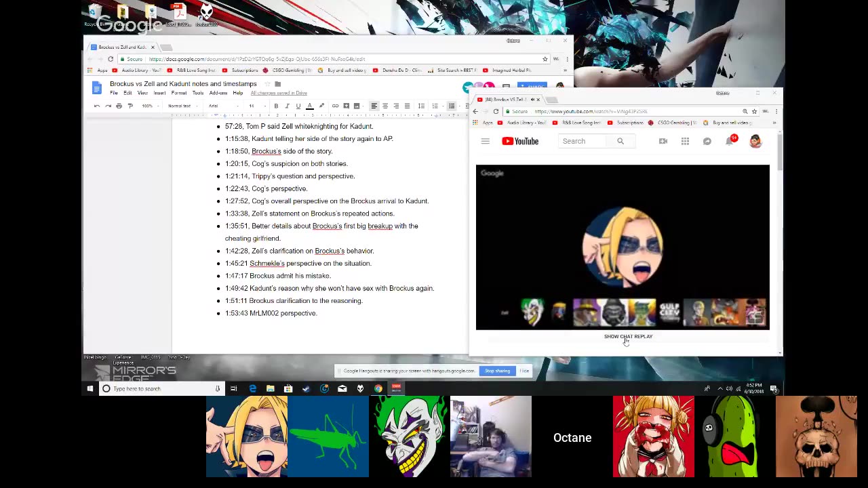
Task: Toggle the numbered list in Docs
Action: click(435, 106)
